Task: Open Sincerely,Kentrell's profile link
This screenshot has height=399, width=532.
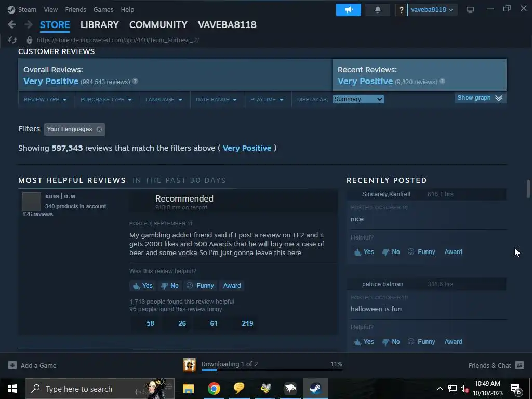Action: pos(386,194)
